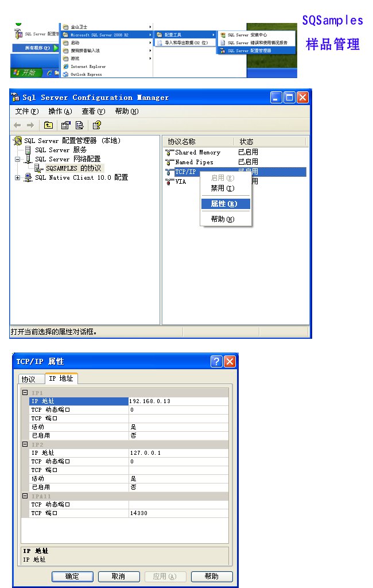This screenshot has width=373, height=588.
Task: Open SQL Server 安装中心 in submenu
Action: click(x=257, y=35)
